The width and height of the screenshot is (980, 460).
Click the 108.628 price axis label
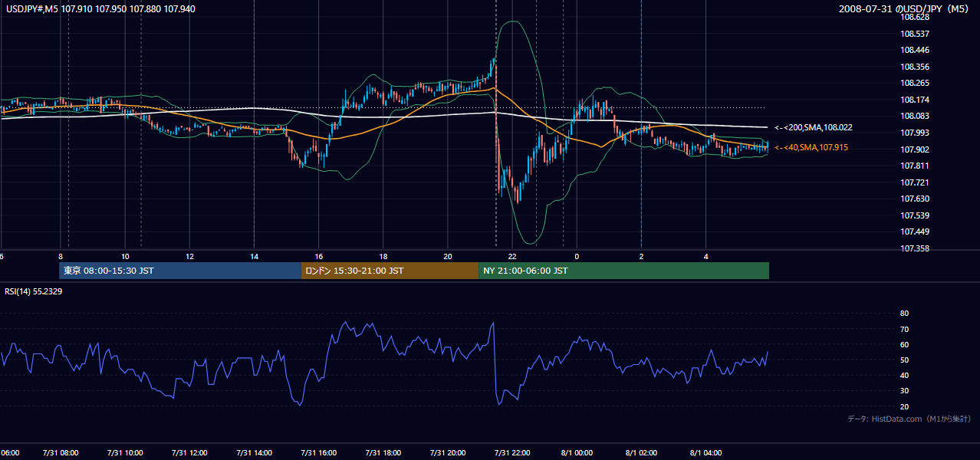click(x=916, y=17)
